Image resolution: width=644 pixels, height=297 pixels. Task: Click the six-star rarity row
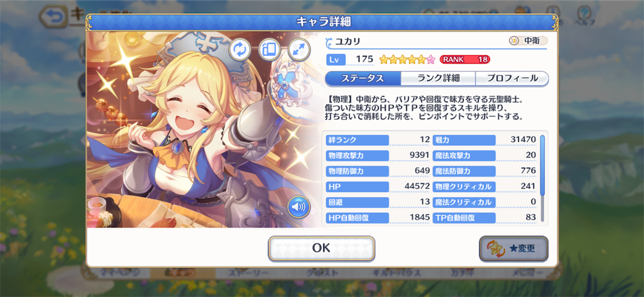(407, 60)
